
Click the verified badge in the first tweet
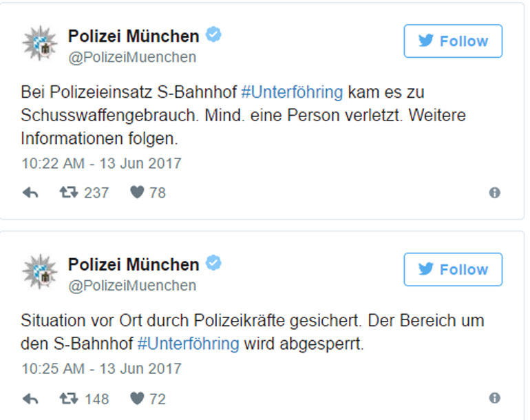(214, 36)
